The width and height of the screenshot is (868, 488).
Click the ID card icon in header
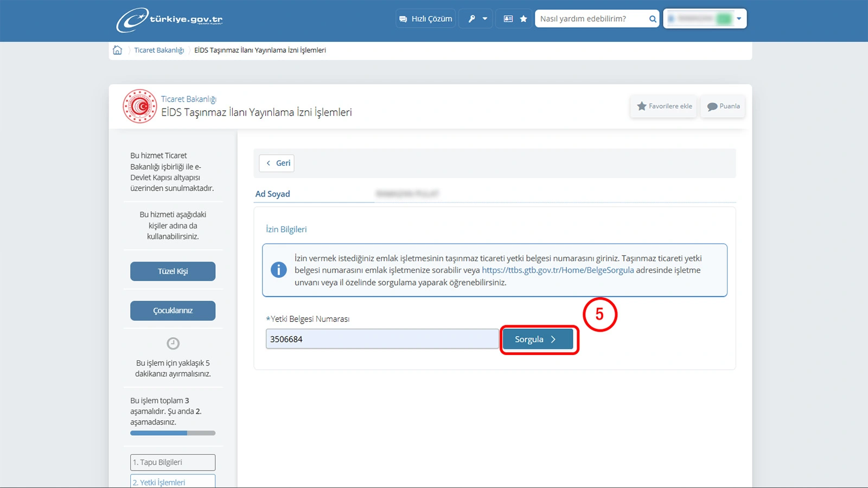[x=508, y=18]
